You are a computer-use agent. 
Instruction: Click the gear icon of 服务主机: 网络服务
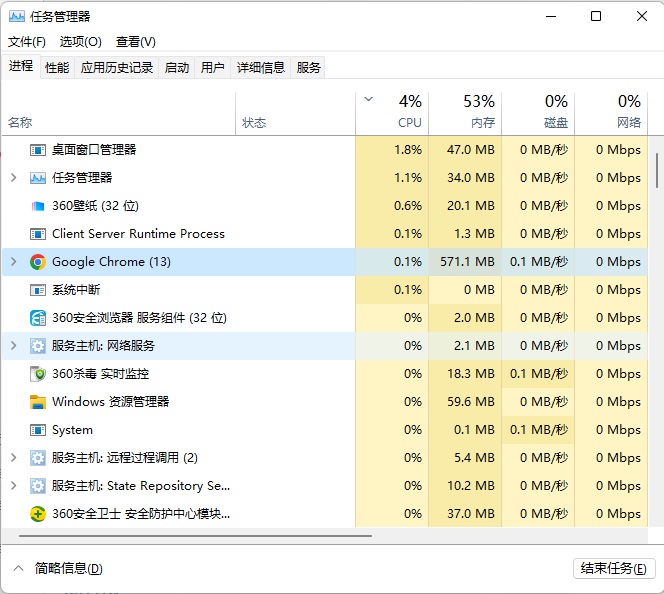coord(38,346)
